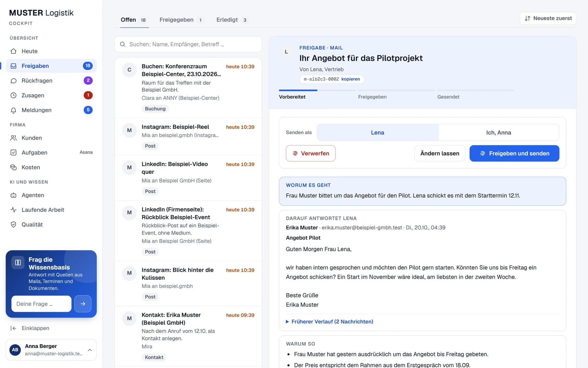Click the Rückfragen speech bubble icon
588x368 pixels.
pos(14,81)
